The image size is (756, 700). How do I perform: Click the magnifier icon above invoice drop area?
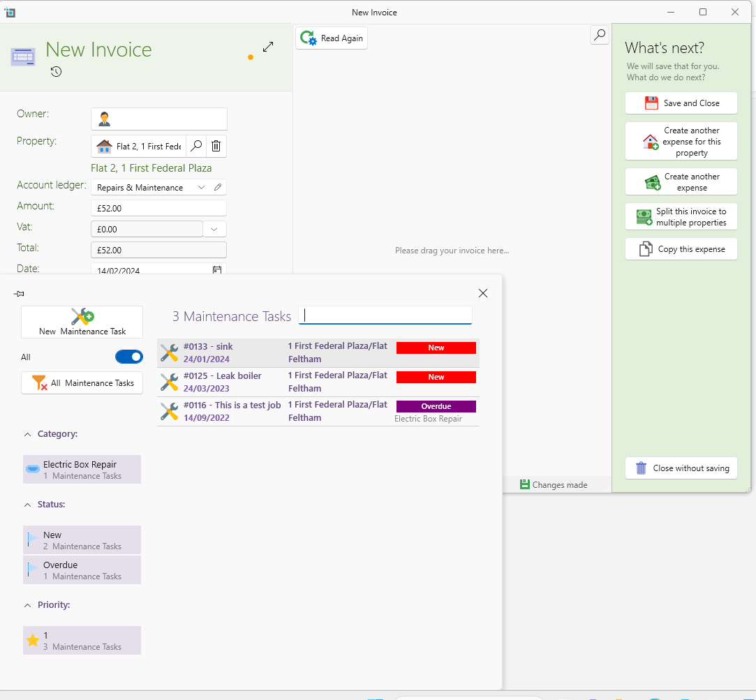tap(600, 35)
